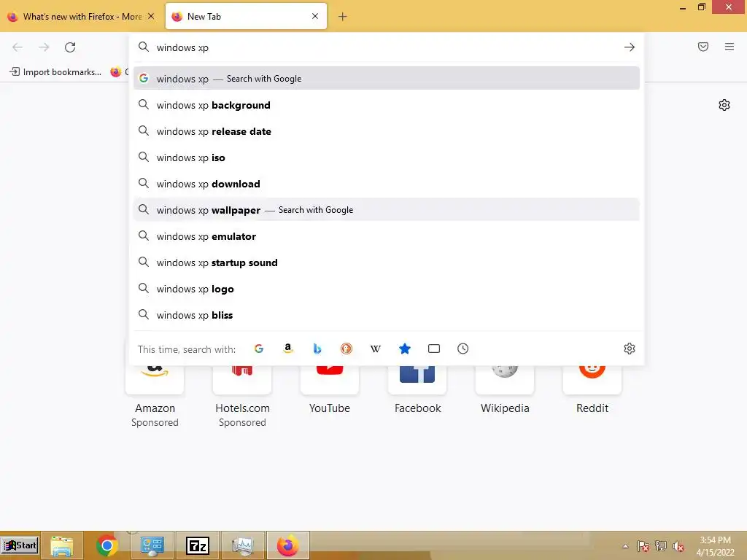This screenshot has height=560, width=747.
Task: Select suggestion windows xp emulator
Action: pyautogui.click(x=387, y=236)
